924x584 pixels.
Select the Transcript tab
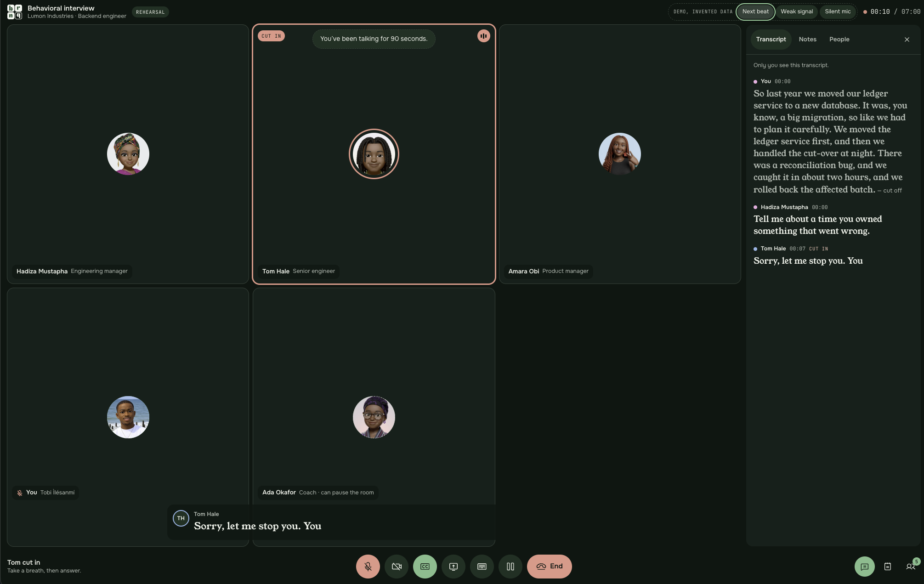pyautogui.click(x=771, y=40)
